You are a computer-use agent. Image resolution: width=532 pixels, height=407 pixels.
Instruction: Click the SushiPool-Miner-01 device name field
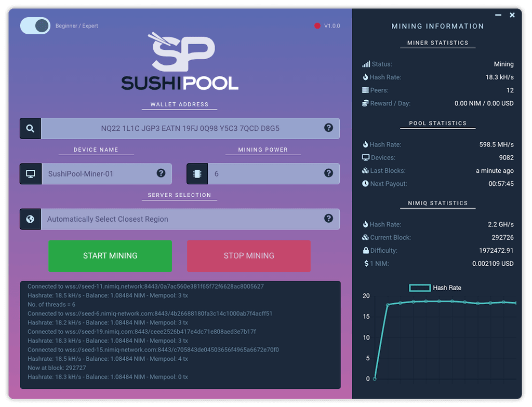point(107,174)
